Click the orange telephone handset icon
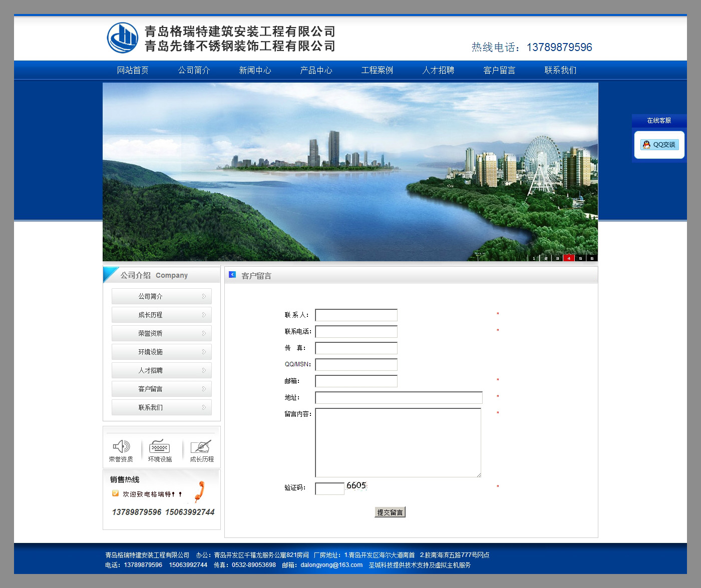 pyautogui.click(x=199, y=491)
